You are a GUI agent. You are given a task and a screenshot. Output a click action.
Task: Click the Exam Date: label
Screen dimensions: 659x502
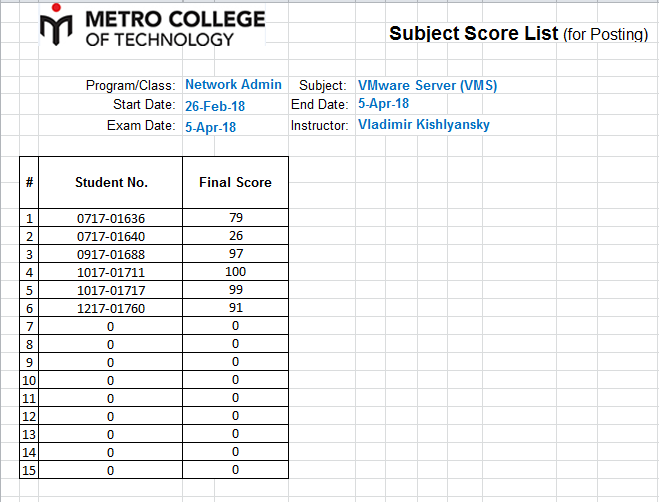(x=141, y=125)
